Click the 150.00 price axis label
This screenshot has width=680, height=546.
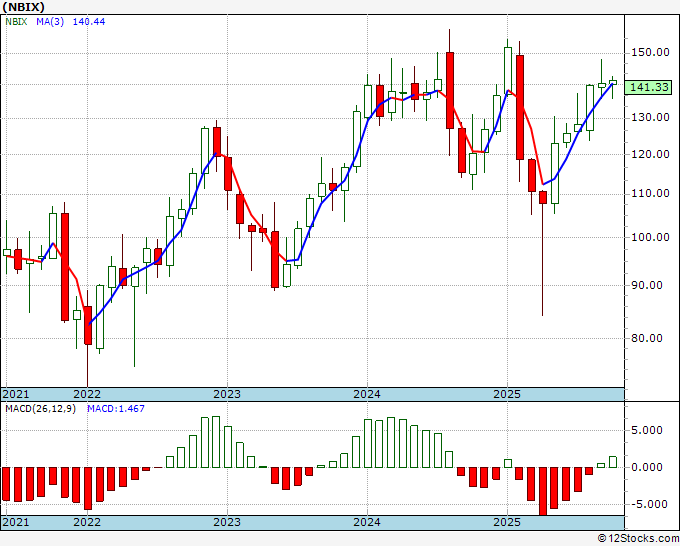click(650, 52)
